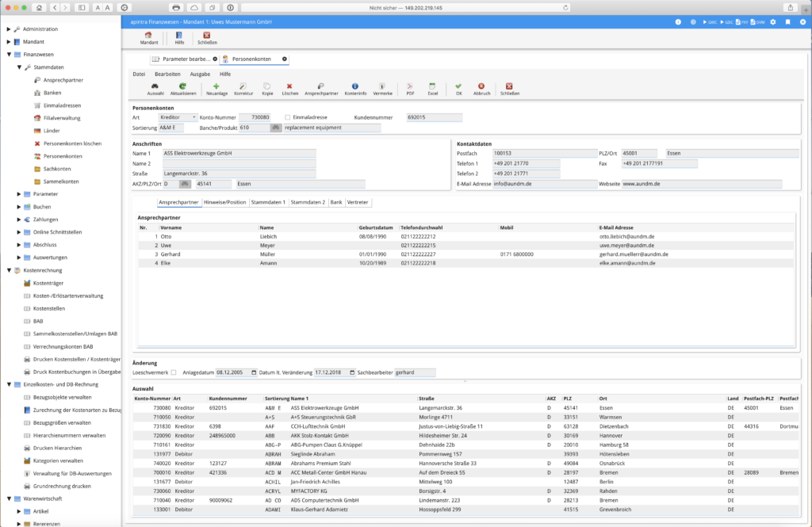This screenshot has width=812, height=527.
Task: Open the Art dropdown showing Kreditor
Action: [178, 117]
